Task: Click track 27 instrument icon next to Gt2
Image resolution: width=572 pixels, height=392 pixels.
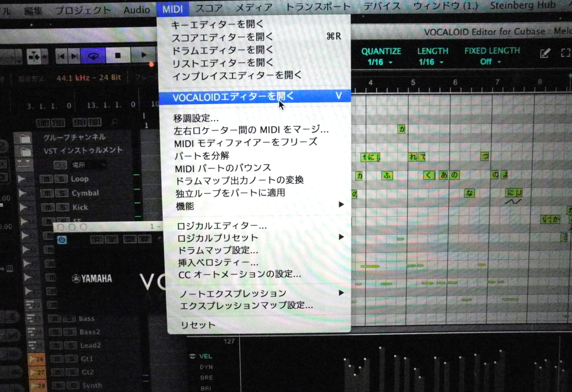Action: pos(37,372)
